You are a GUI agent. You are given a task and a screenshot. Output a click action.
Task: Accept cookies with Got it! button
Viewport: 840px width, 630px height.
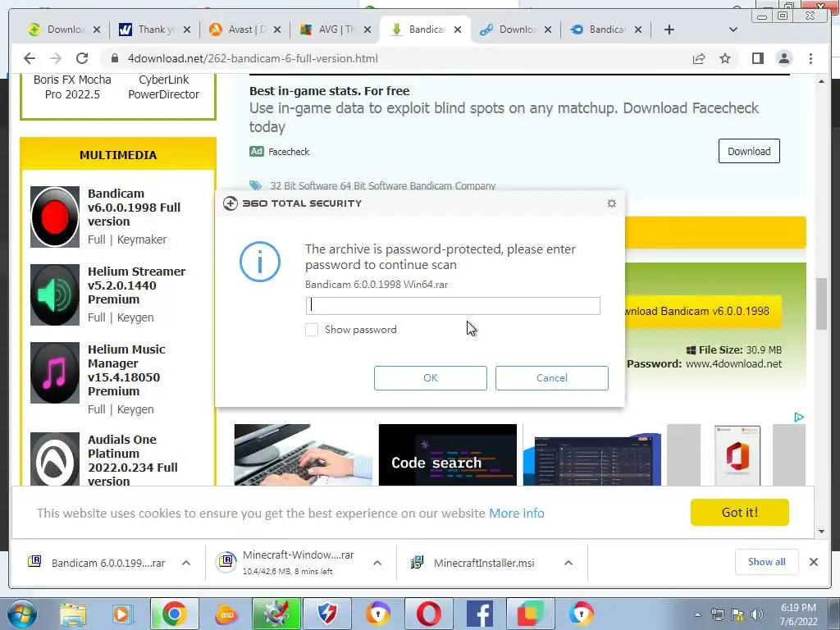739,513
